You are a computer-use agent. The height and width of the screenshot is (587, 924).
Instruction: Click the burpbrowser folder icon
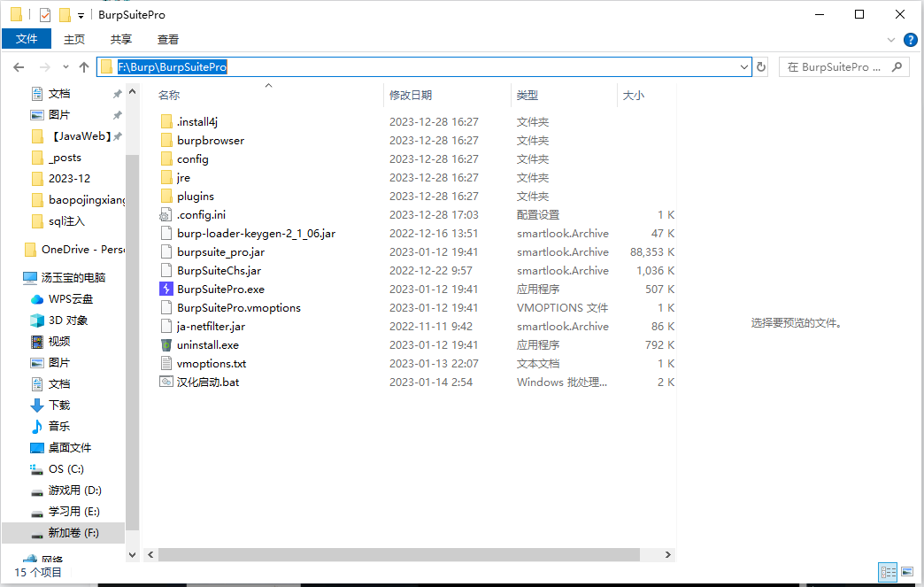(x=166, y=140)
